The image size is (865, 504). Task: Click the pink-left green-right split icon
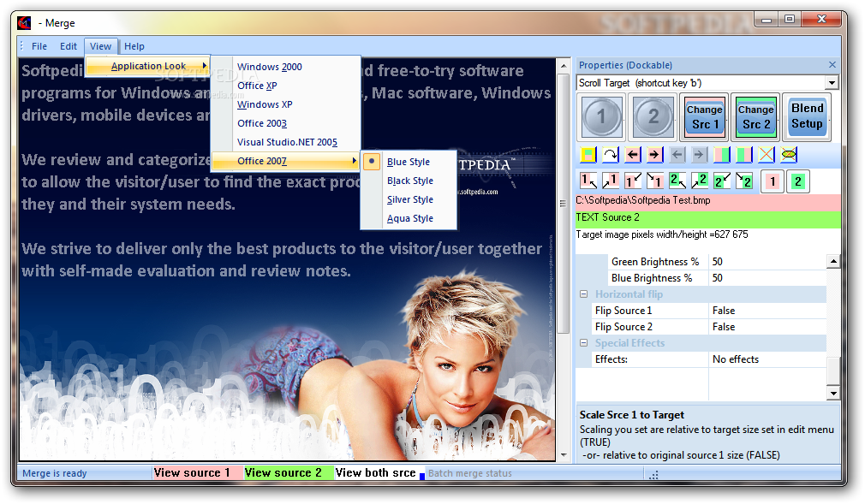coord(722,155)
